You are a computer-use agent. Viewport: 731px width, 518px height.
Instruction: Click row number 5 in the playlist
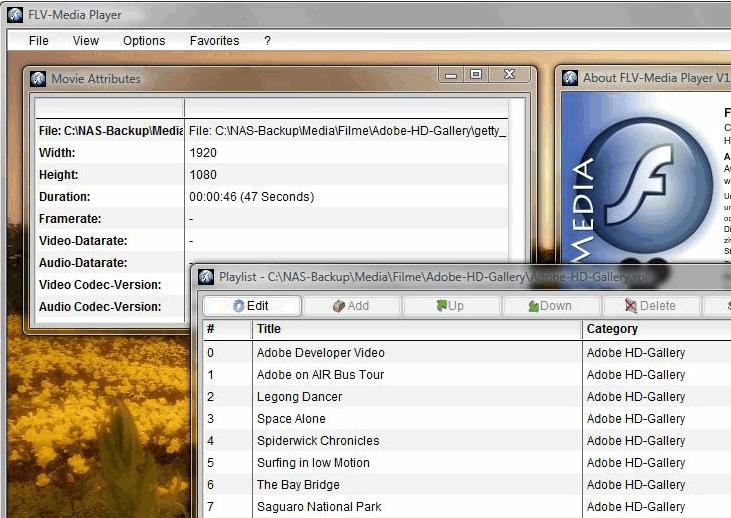(x=211, y=463)
